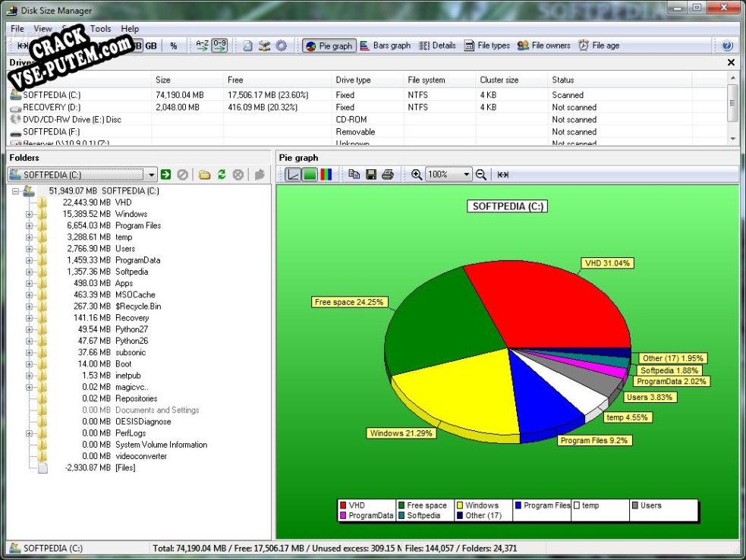Select the Python27 folder
Viewport: 746px width, 560px height.
click(132, 329)
